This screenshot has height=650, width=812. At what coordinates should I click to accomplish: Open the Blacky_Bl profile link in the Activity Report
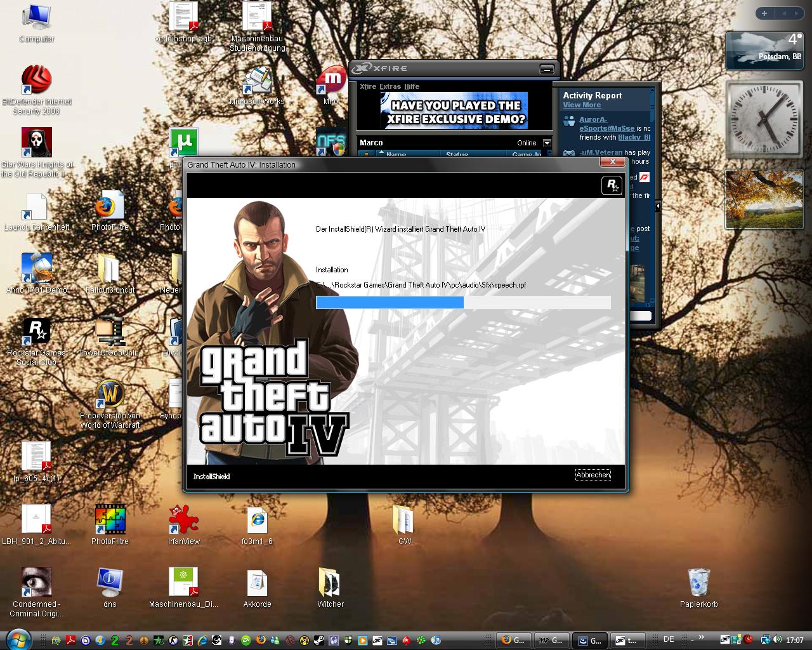634,137
